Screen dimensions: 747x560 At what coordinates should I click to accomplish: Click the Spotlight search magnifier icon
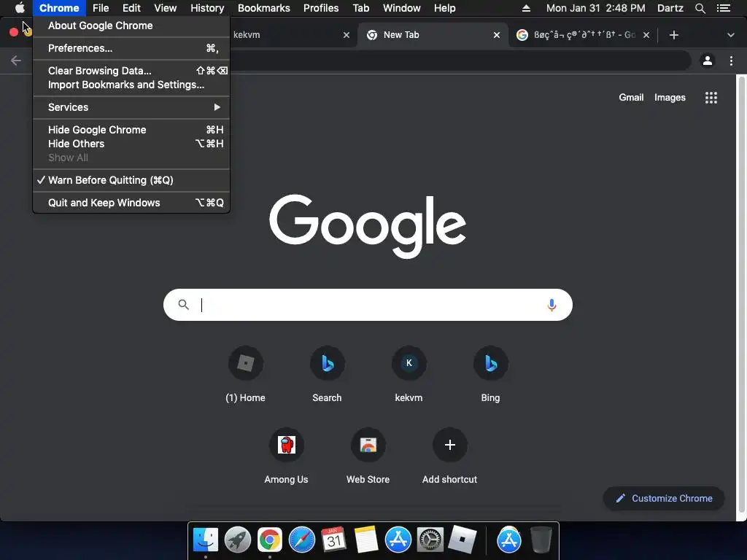click(x=700, y=8)
